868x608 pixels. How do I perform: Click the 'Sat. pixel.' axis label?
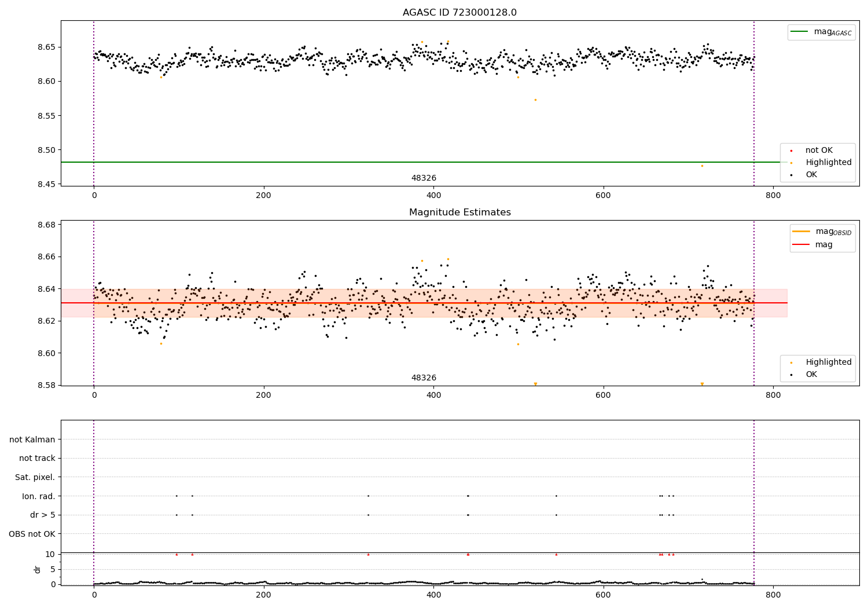[x=35, y=477]
